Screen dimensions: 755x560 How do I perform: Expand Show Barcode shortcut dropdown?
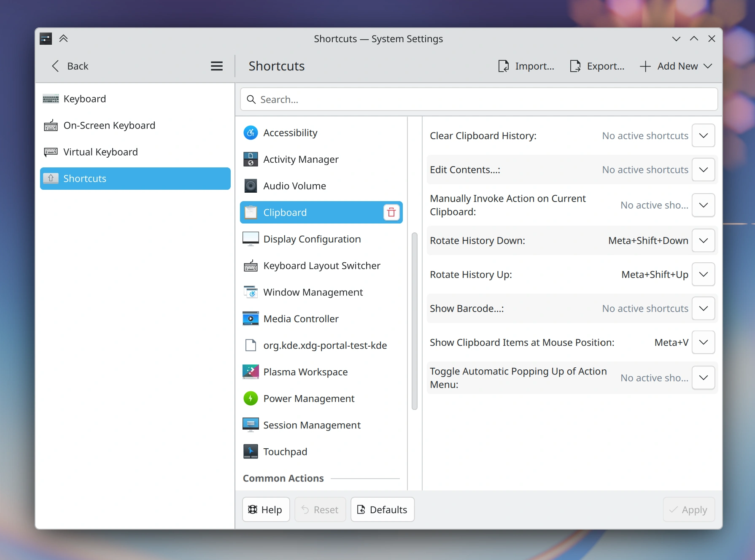[x=703, y=308]
